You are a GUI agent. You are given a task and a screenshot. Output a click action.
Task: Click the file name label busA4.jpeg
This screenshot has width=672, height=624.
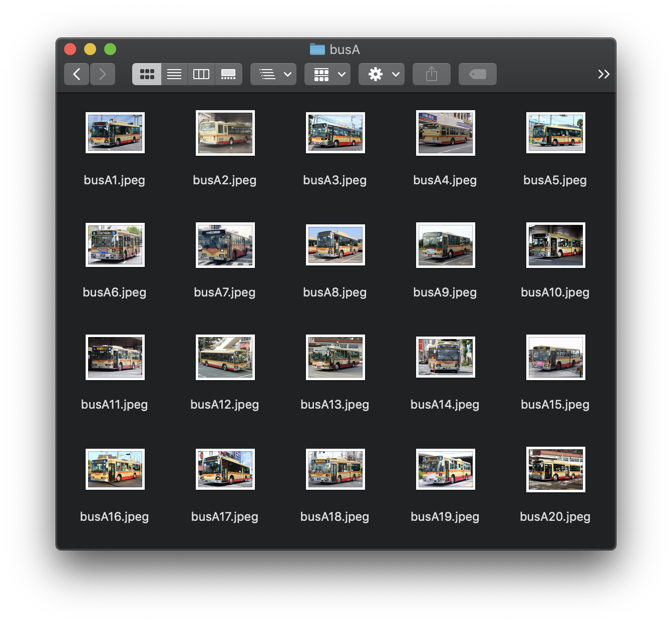tap(445, 180)
